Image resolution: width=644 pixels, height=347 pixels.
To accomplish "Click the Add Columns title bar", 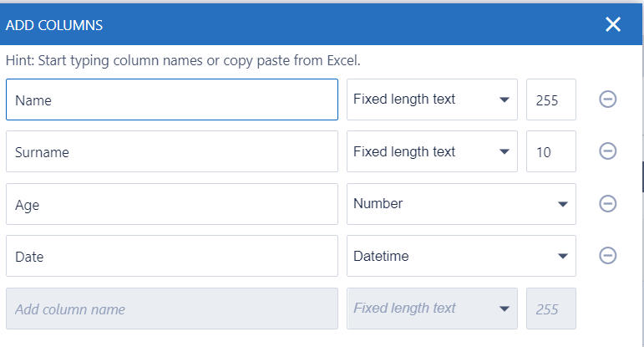I will [292, 24].
